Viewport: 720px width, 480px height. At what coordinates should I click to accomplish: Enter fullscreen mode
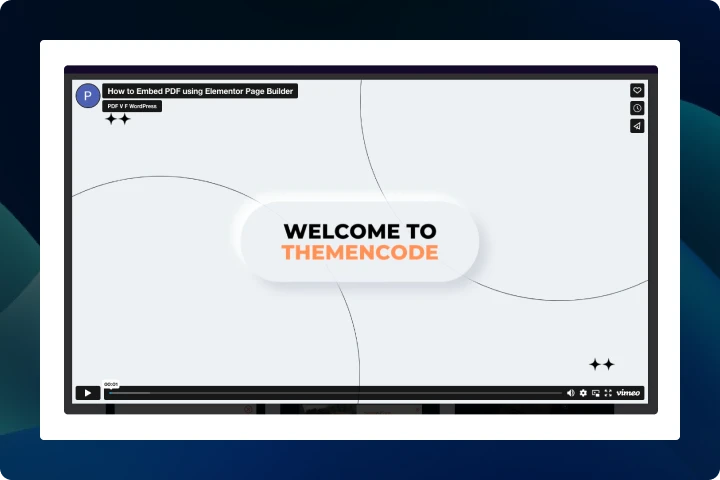click(608, 393)
